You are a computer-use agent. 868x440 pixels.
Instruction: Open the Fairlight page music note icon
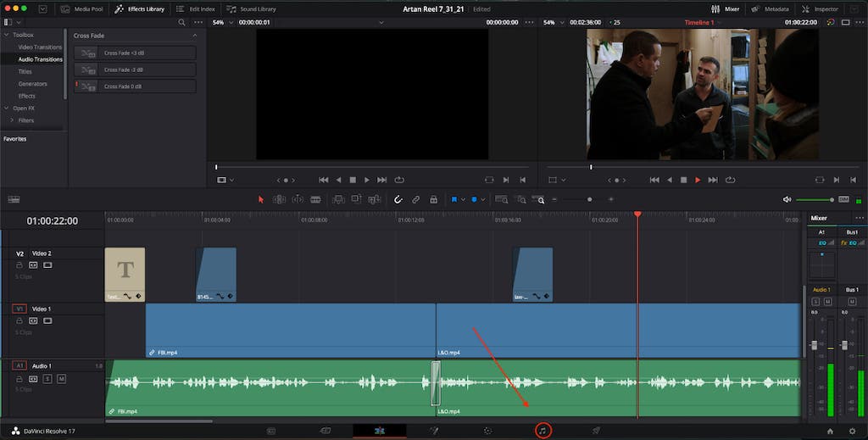click(543, 431)
